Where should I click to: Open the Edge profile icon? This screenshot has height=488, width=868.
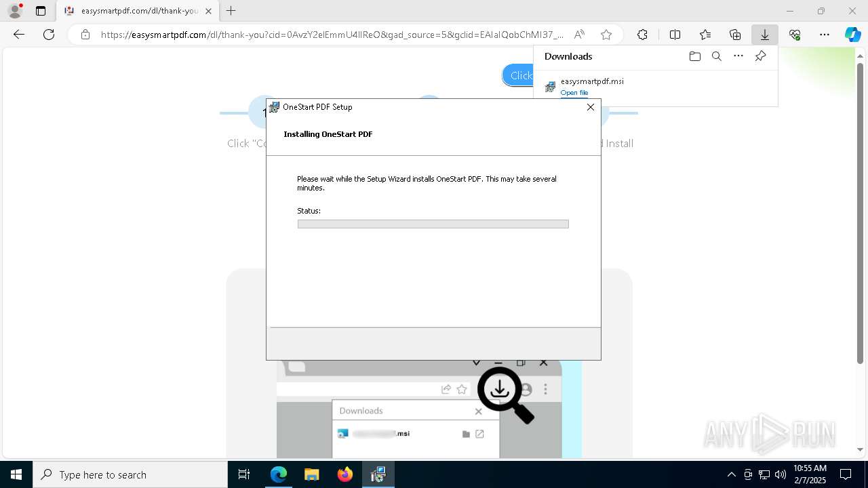coord(14,11)
